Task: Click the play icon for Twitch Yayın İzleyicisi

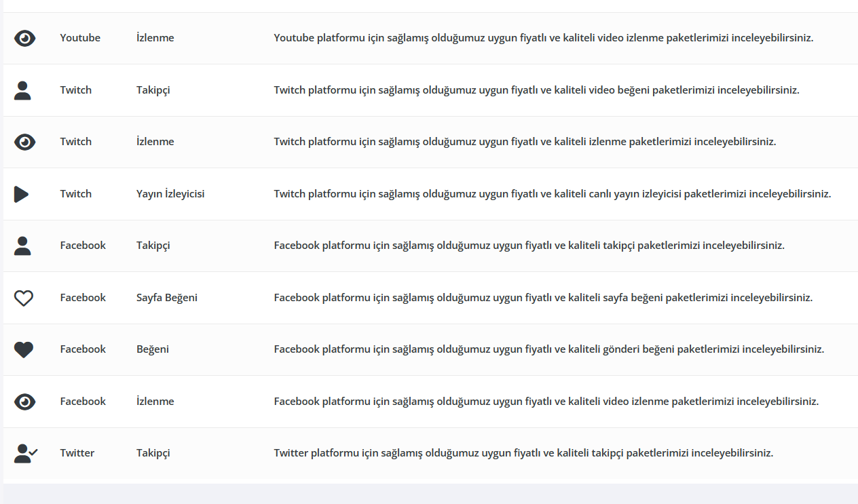Action: 22,194
